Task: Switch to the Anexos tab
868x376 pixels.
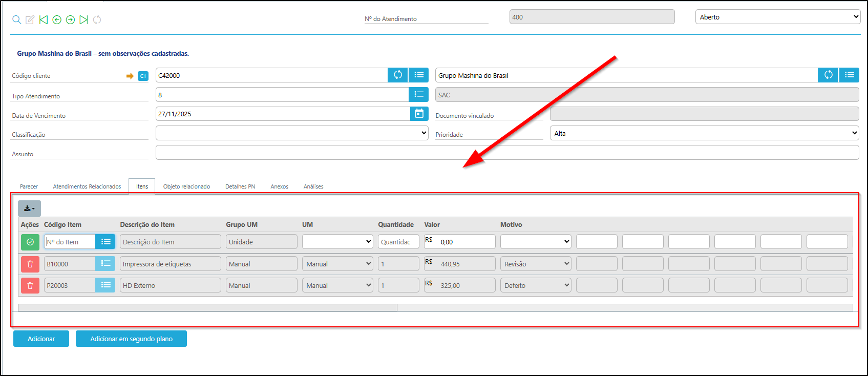Action: (x=279, y=186)
